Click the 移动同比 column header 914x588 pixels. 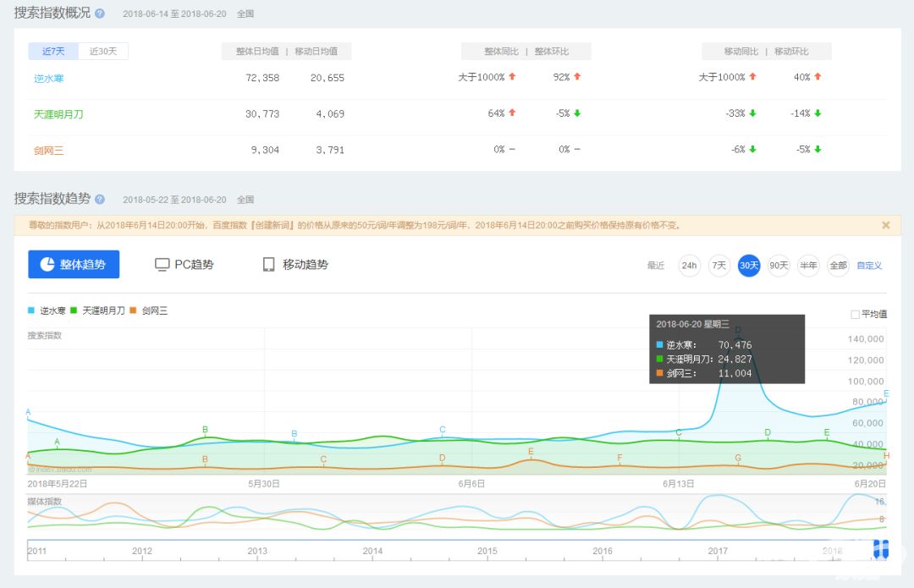click(741, 52)
